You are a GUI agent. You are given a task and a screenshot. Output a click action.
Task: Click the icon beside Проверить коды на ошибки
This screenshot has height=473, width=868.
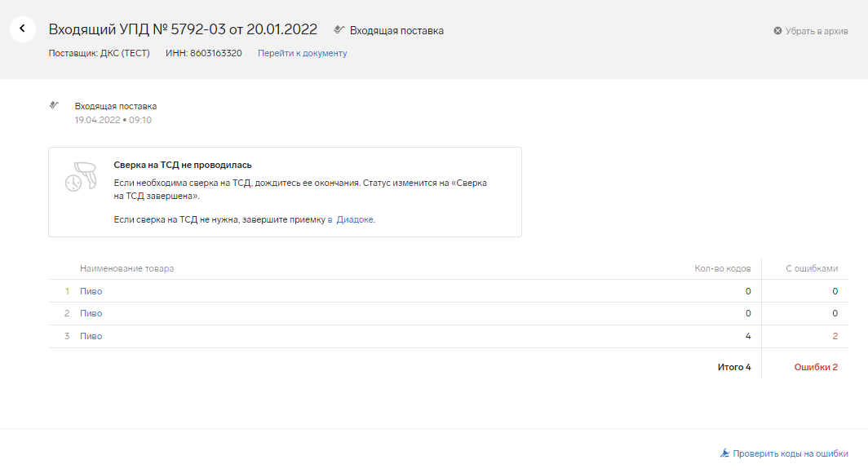click(x=724, y=453)
